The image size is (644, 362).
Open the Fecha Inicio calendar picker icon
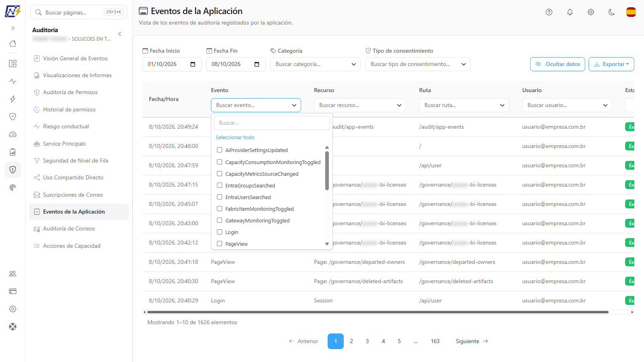click(193, 64)
